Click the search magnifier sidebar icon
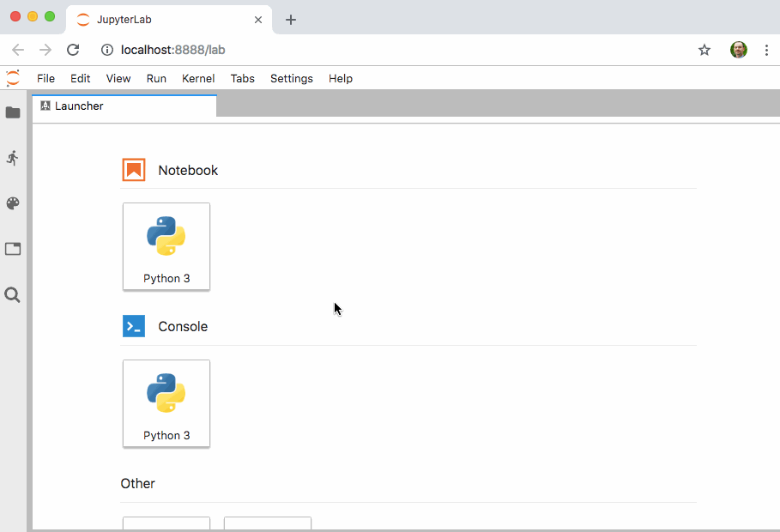The height and width of the screenshot is (532, 780). point(12,295)
